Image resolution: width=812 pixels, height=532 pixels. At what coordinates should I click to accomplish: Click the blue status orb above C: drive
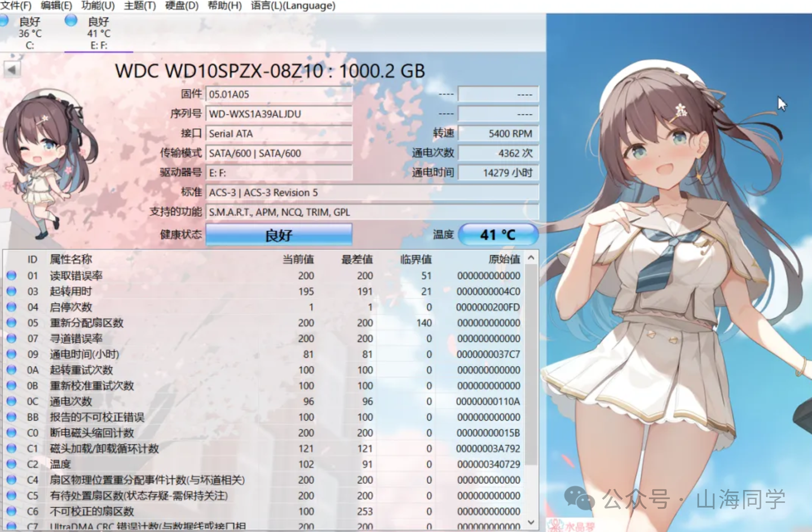[3, 21]
